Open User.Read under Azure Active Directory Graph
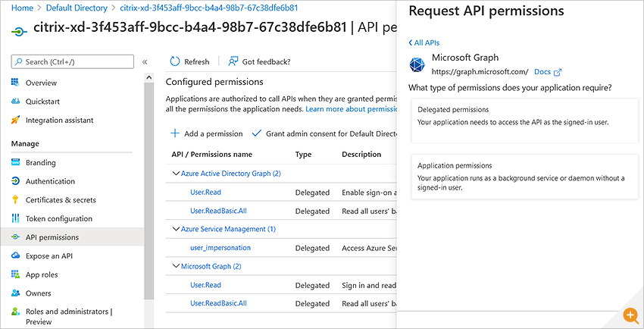Screen dimensions: 644x329 [x=205, y=193]
